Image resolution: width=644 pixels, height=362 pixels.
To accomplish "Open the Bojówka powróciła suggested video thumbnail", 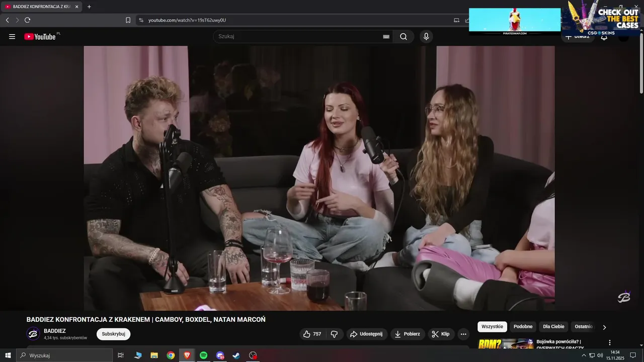I will coord(505,344).
